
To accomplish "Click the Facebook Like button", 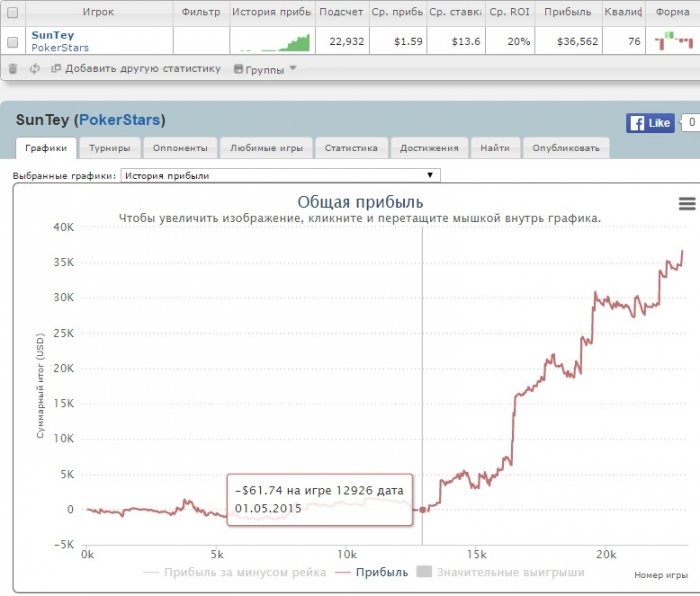I will pyautogui.click(x=650, y=123).
